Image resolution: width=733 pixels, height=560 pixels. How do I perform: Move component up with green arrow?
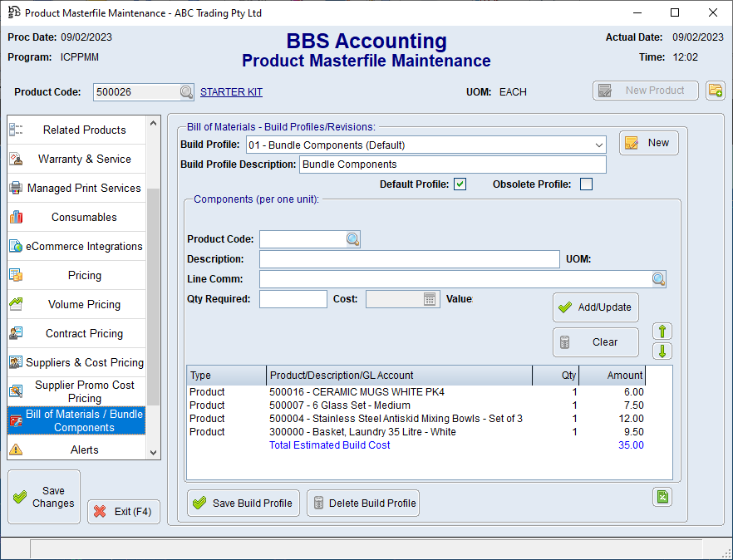coord(662,332)
